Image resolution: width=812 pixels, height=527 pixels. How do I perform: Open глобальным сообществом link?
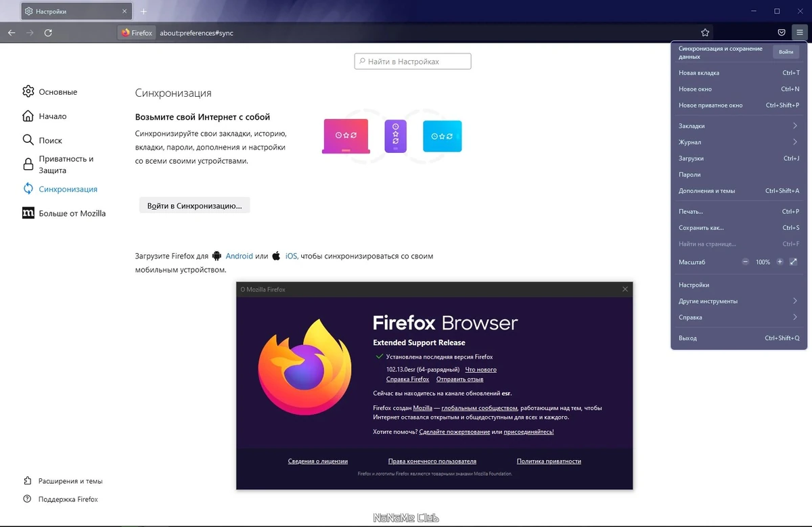click(x=479, y=408)
